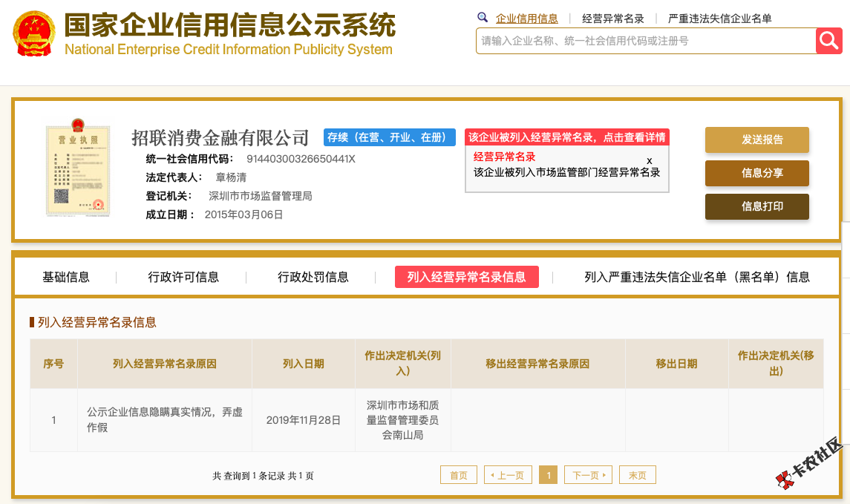Viewport: 850px width, 504px height.
Task: Click the 列入日期 column header
Action: click(x=304, y=364)
